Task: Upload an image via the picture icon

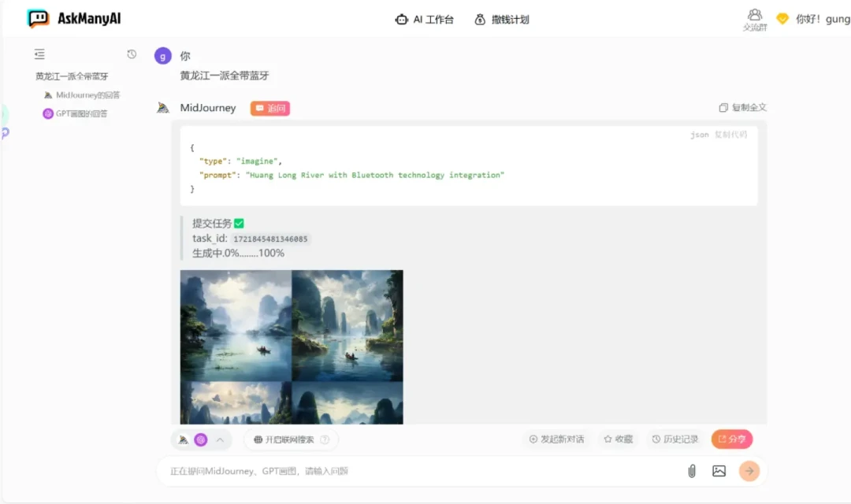Action: pos(719,470)
